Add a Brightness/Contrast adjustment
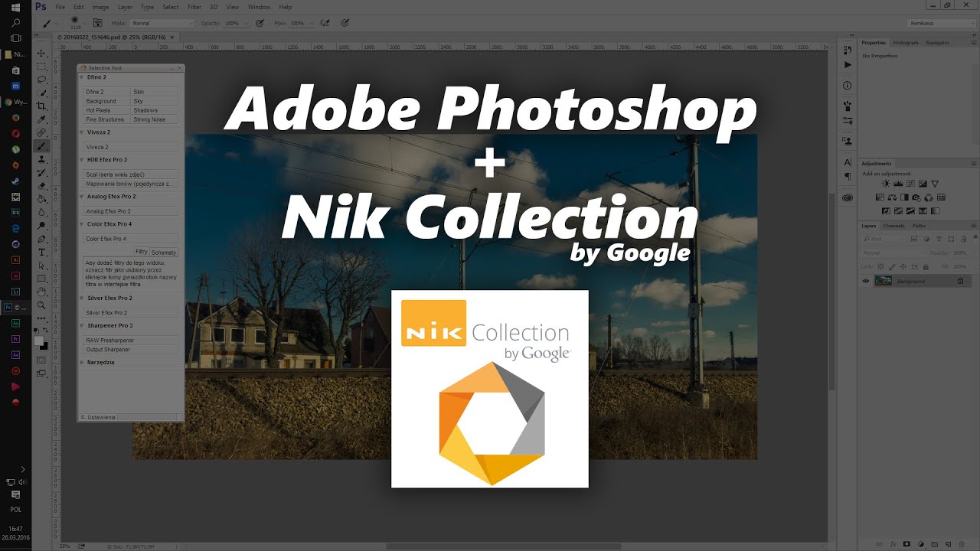This screenshot has height=551, width=980. (x=885, y=184)
